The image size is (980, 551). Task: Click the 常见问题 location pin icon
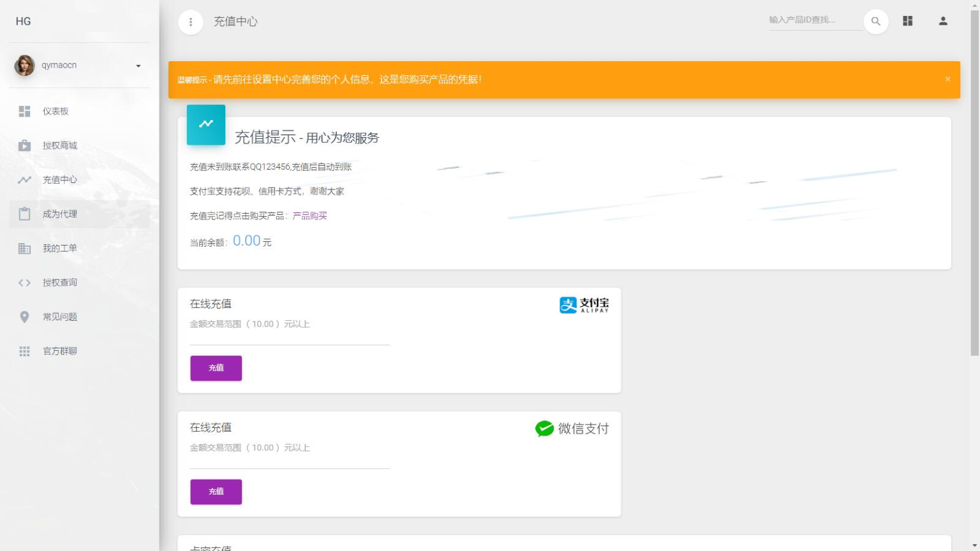[x=24, y=316]
